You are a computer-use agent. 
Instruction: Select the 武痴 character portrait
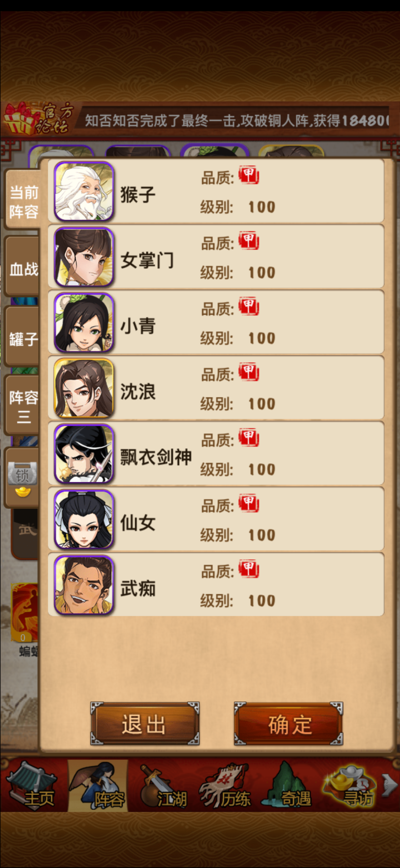pyautogui.click(x=83, y=585)
